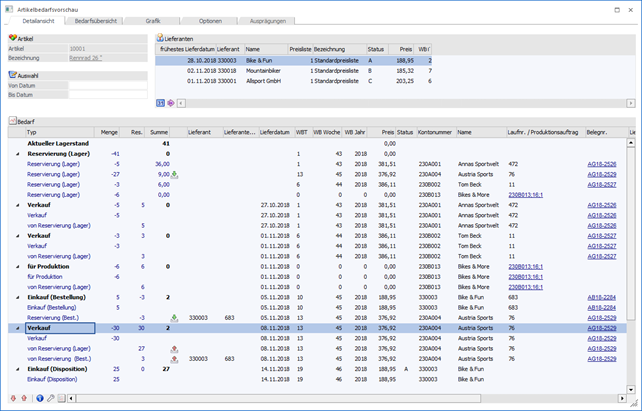Screen dimensions: 642x411
Task: Open the AG18-2284 document link
Action: pyautogui.click(x=601, y=297)
